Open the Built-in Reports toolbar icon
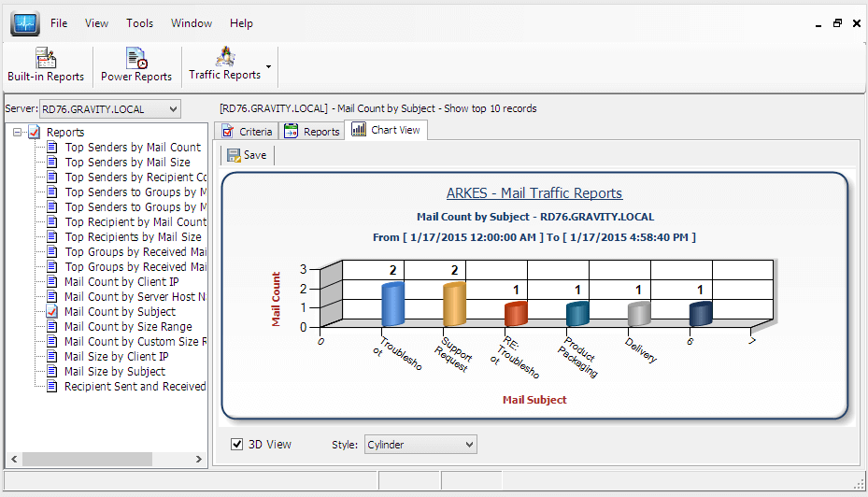The width and height of the screenshot is (868, 497). (46, 59)
